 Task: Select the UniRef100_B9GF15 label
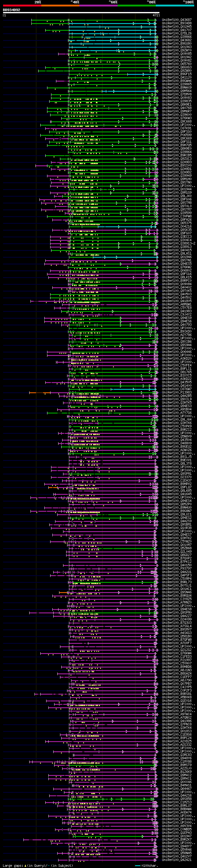pyautogui.click(x=177, y=74)
